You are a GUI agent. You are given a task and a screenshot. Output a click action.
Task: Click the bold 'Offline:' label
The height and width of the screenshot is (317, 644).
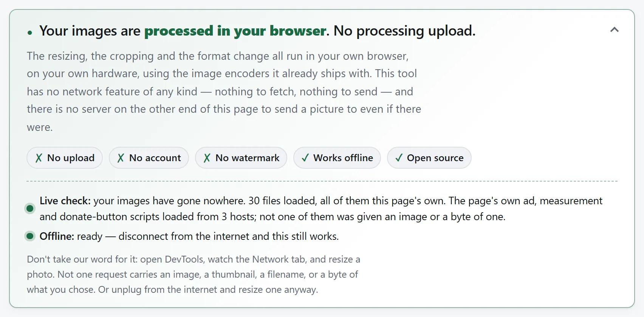pyautogui.click(x=57, y=236)
